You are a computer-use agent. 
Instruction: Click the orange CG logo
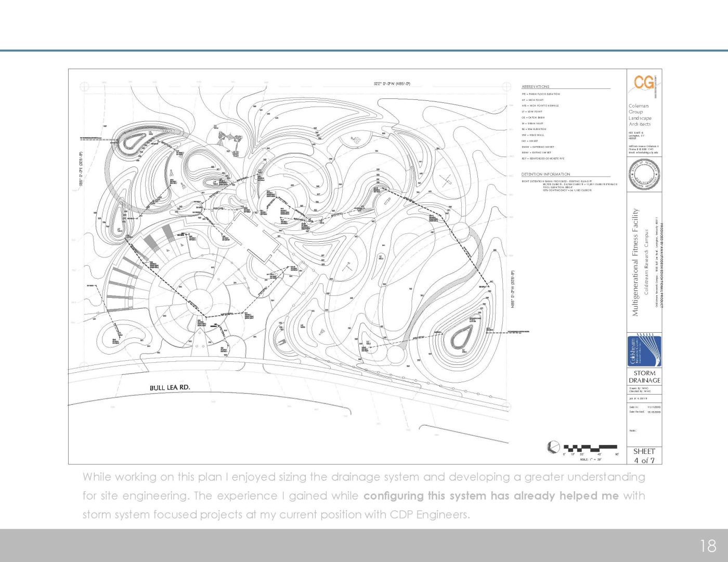(644, 83)
